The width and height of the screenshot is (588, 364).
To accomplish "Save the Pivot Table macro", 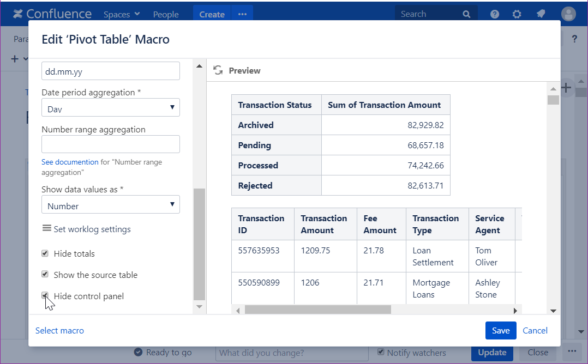I will tap(500, 330).
